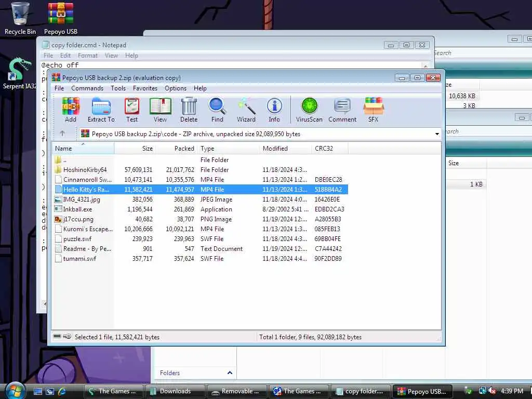Click Show Desktop quick launch icon
This screenshot has height=399, width=532.
click(x=37, y=391)
